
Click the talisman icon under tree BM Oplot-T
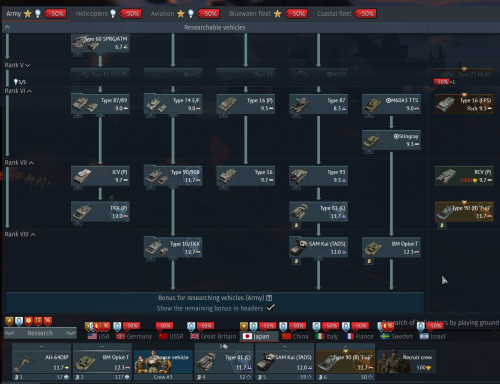(369, 261)
